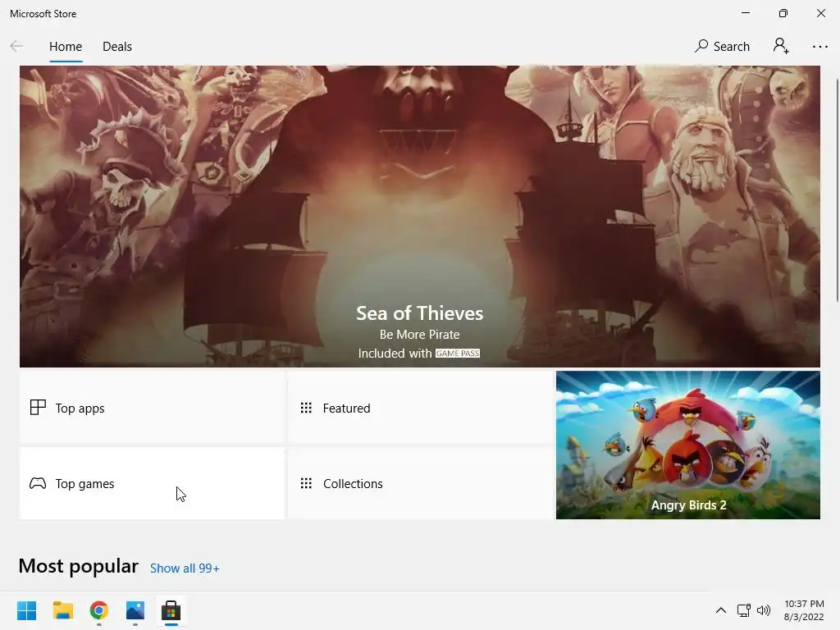This screenshot has height=630, width=840.
Task: Click the Collections dots icon
Action: (x=306, y=483)
